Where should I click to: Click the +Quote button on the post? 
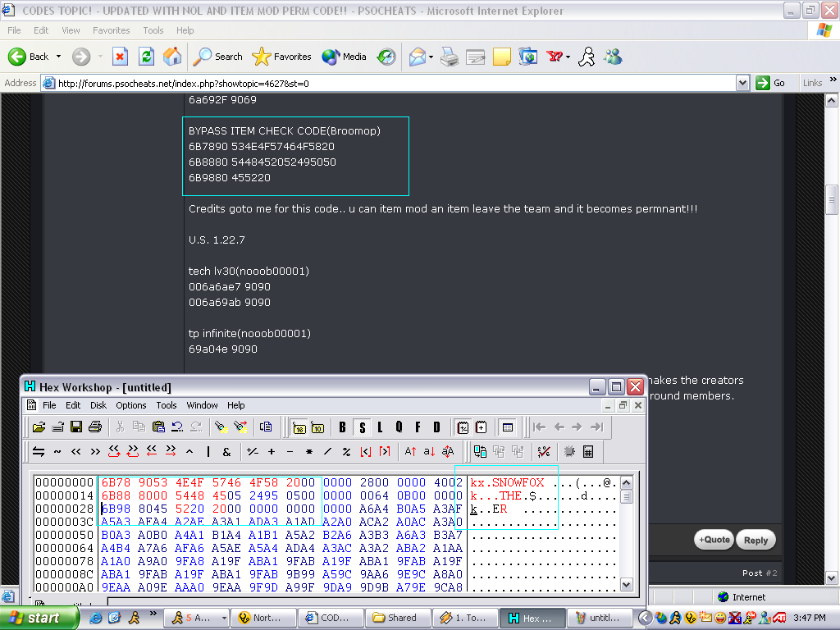point(714,540)
